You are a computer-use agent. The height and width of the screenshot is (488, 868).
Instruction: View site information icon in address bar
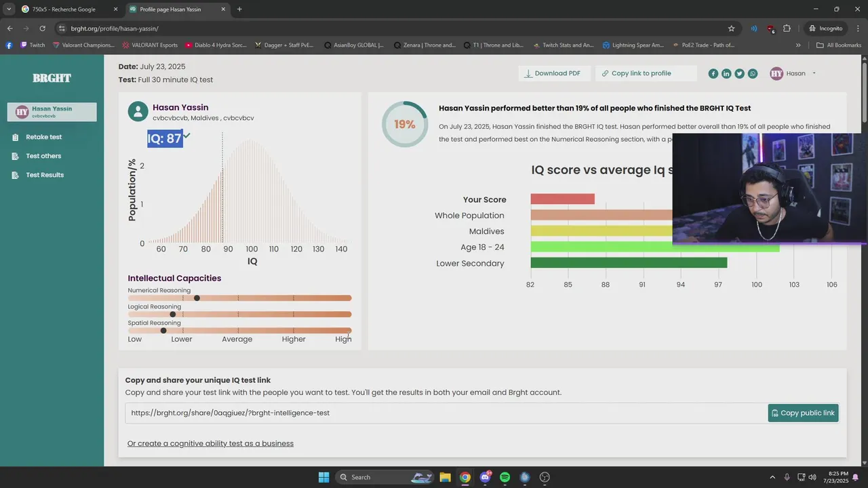(61, 28)
